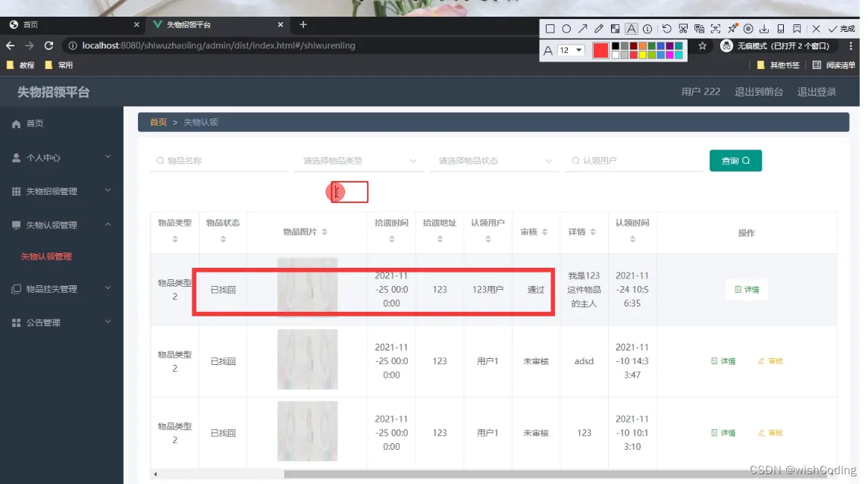The height and width of the screenshot is (484, 868).
Task: Open 详情 for the 2021-11-10 10:13:10 row
Action: [x=723, y=433]
